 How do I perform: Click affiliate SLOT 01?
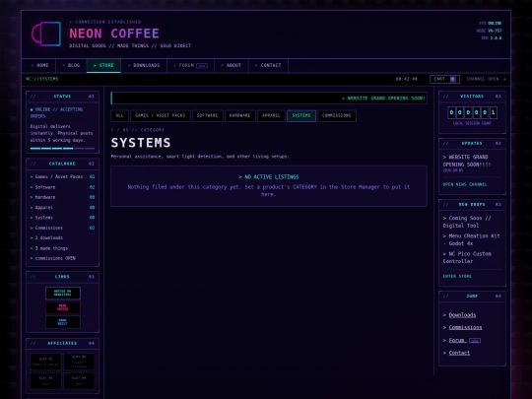click(45, 362)
